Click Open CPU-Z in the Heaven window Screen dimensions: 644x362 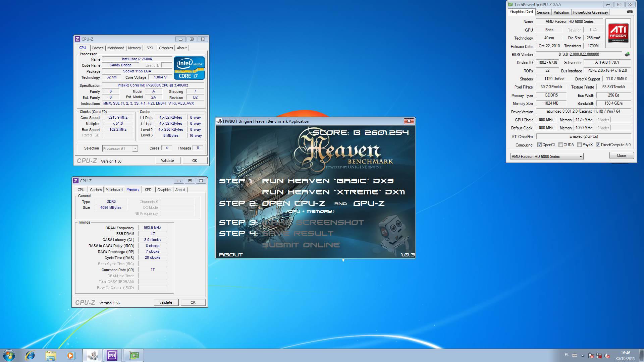[x=293, y=203]
